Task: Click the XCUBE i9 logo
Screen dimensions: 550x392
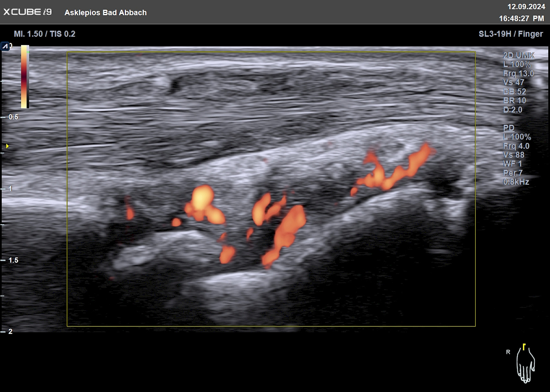Action: click(27, 12)
